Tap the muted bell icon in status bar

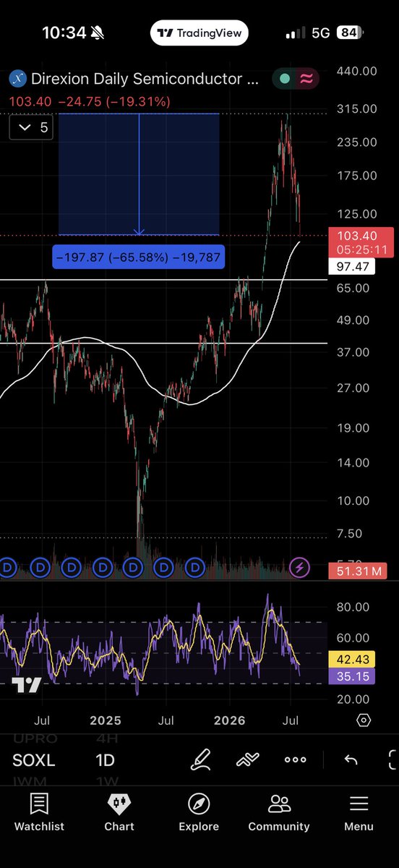point(98,33)
